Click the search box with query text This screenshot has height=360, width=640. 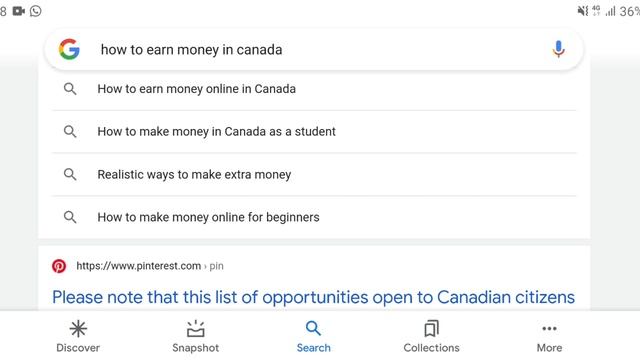coord(313,49)
